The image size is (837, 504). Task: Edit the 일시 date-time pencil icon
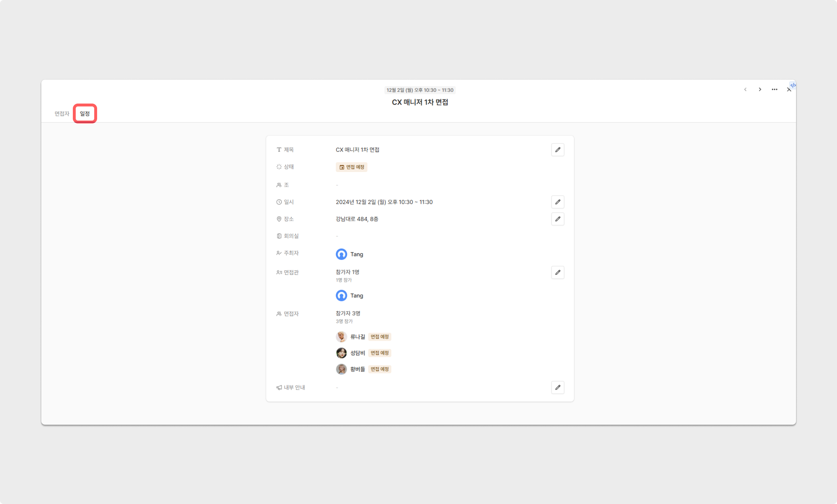tap(558, 202)
